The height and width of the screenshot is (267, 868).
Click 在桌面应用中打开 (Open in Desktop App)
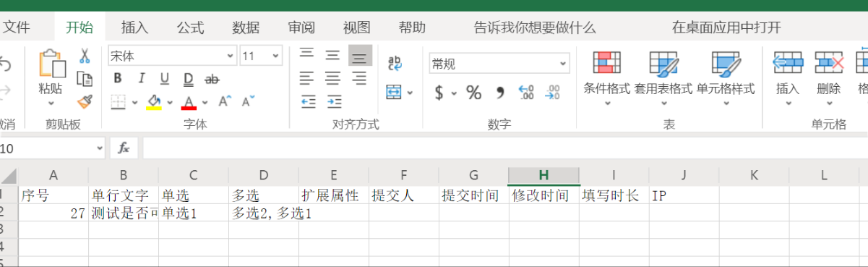pyautogui.click(x=726, y=27)
